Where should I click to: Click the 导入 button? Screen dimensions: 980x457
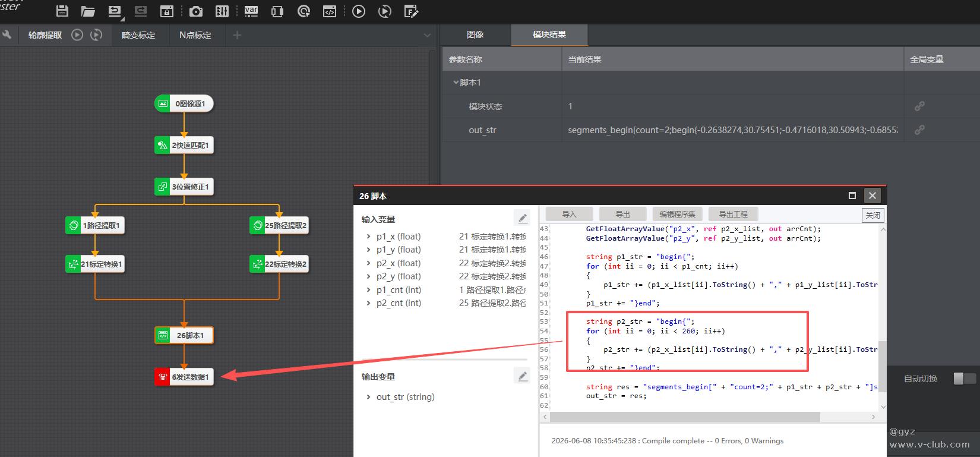click(569, 215)
